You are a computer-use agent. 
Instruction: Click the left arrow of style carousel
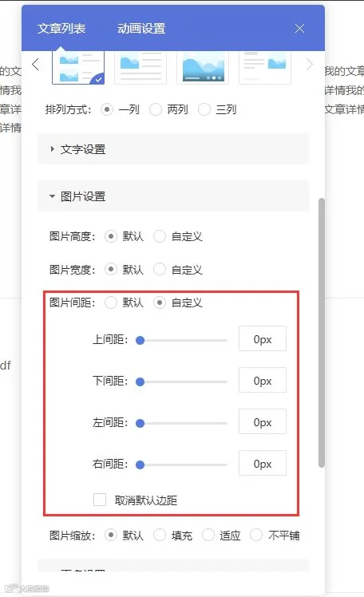pyautogui.click(x=36, y=64)
